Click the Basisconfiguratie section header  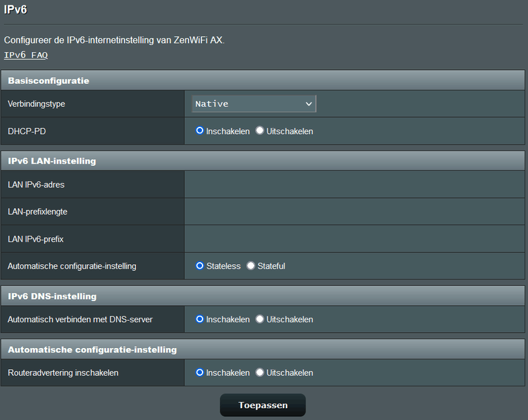pos(48,81)
